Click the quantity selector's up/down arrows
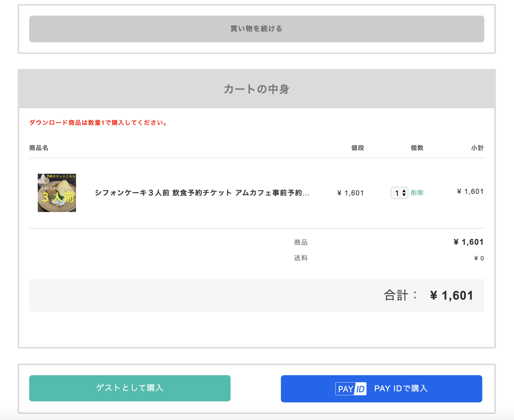The height and width of the screenshot is (420, 514). point(404,193)
